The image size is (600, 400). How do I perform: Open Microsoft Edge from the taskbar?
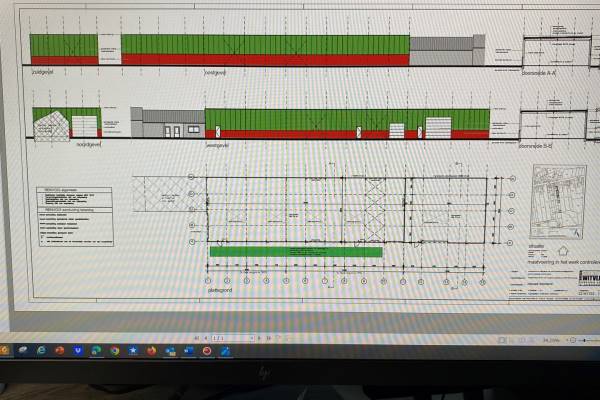pyautogui.click(x=95, y=351)
